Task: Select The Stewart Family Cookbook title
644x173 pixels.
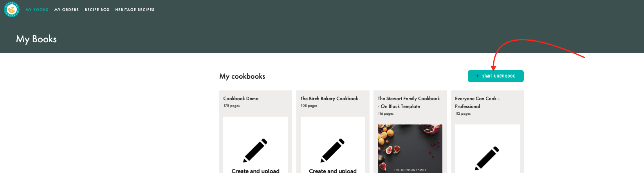Action: tap(408, 102)
